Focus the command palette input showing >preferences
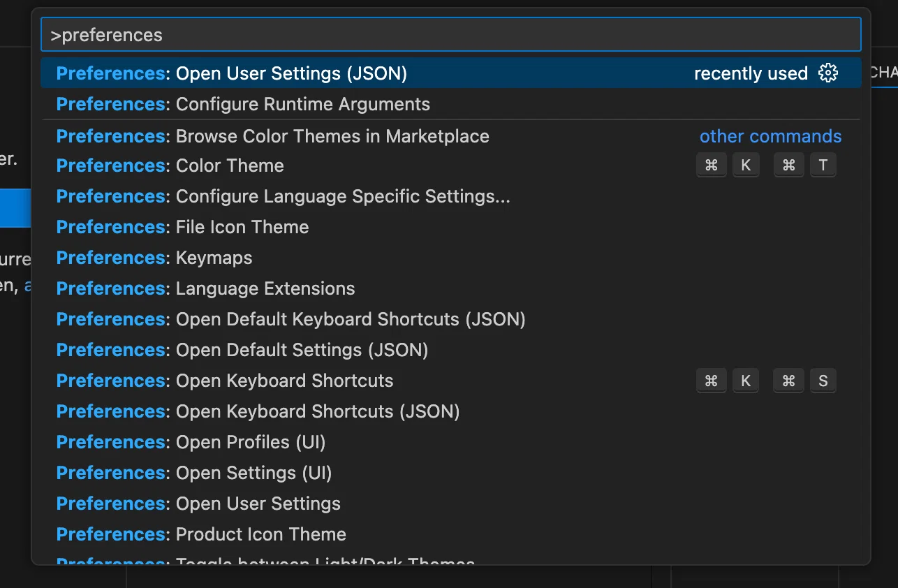 click(x=451, y=35)
